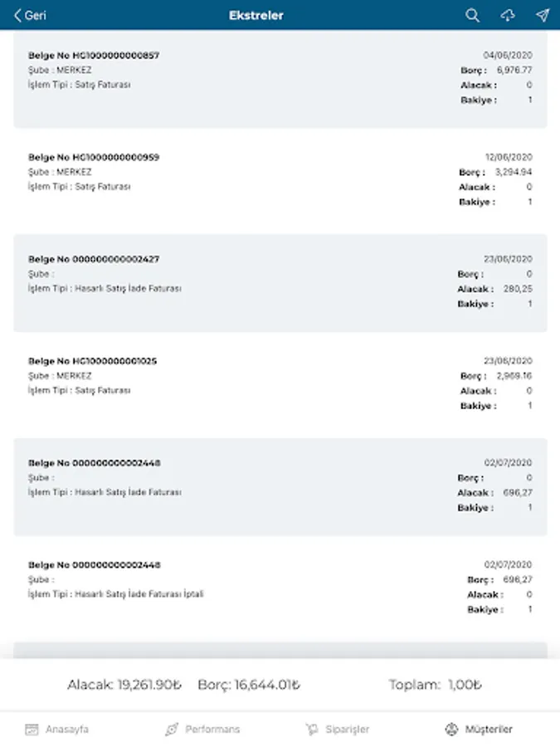Tap the Performans rocket icon
Screen dimensions: 560x747
tap(172, 730)
